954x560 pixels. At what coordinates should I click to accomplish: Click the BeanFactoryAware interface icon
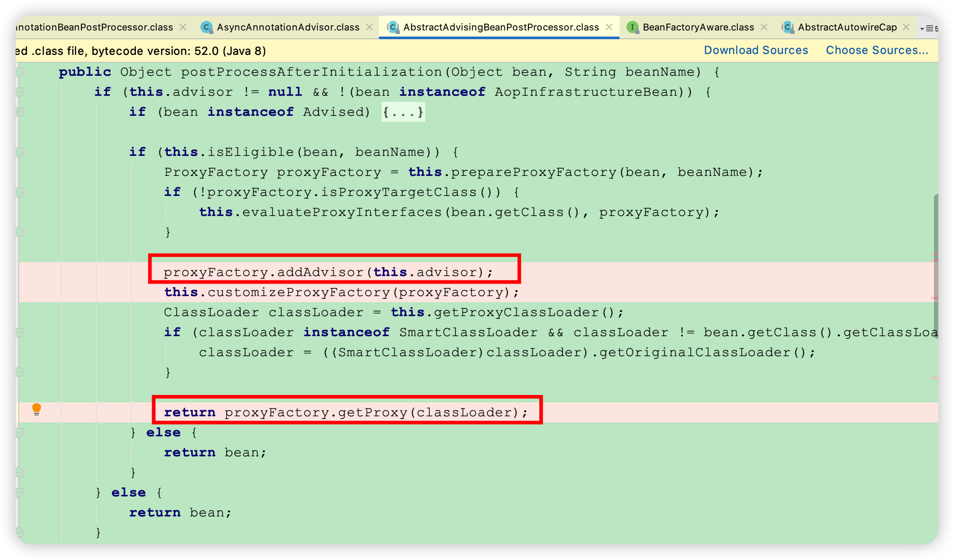coord(632,27)
